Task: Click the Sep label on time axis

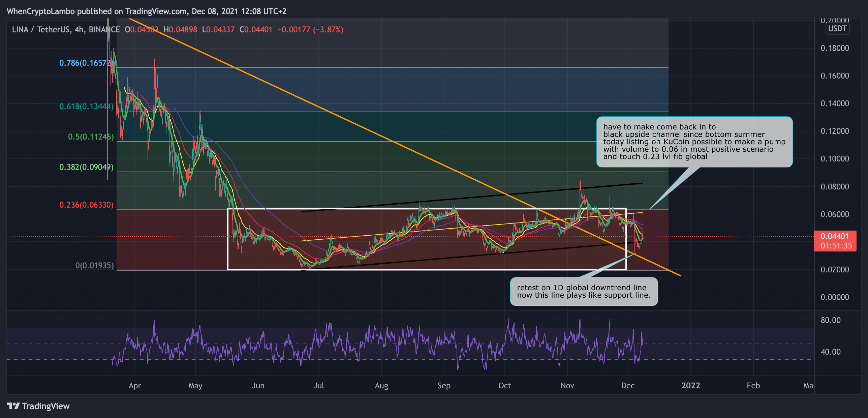Action: [444, 386]
